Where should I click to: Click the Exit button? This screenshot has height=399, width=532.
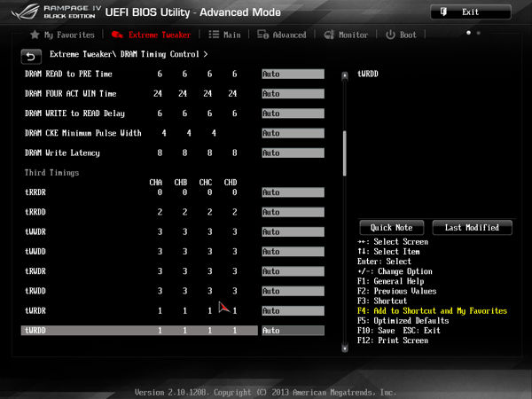coord(471,12)
